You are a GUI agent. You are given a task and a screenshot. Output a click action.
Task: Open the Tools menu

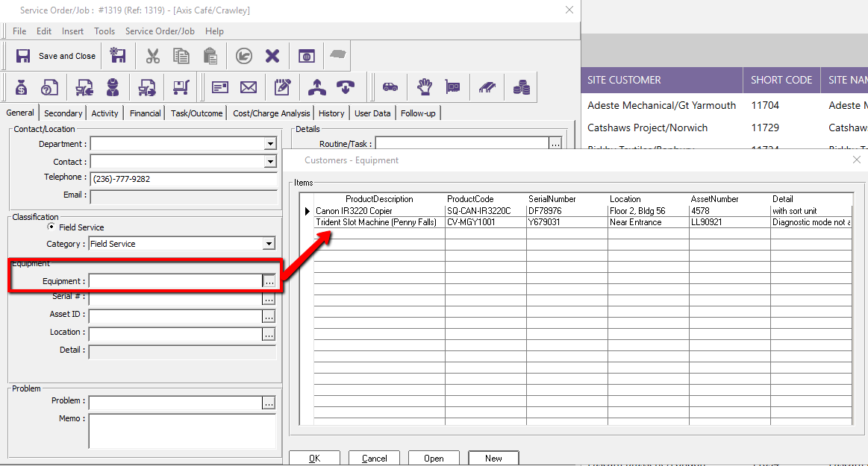click(104, 31)
